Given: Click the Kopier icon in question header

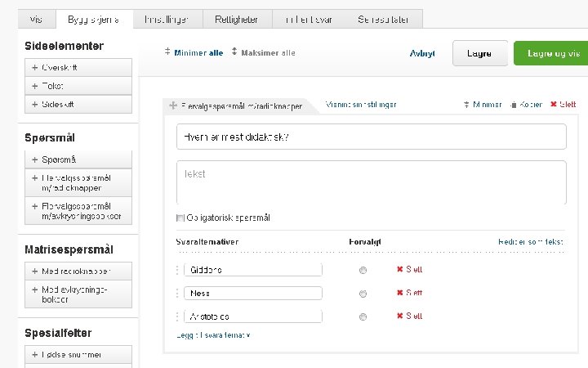Looking at the screenshot, I should 514,105.
